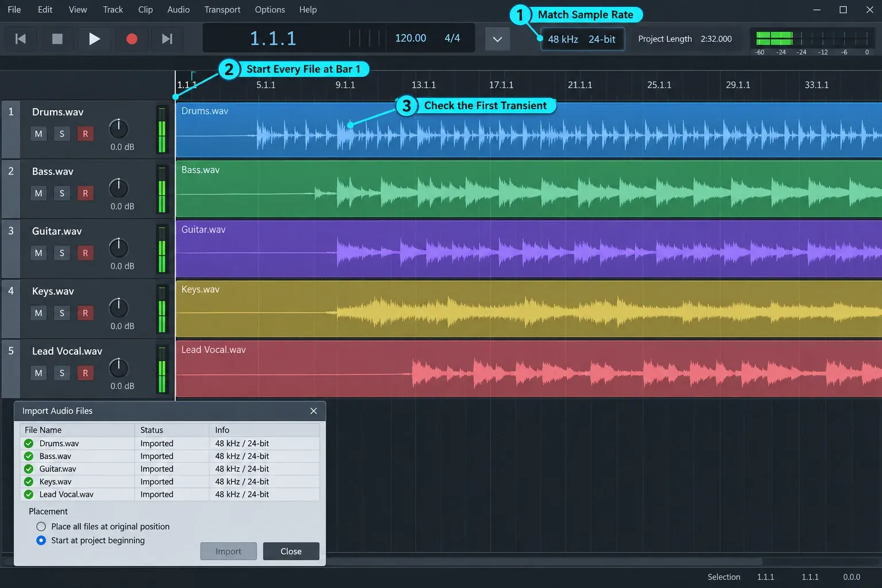882x588 pixels.
Task: Click the Close button in Import dialog
Action: click(x=291, y=551)
